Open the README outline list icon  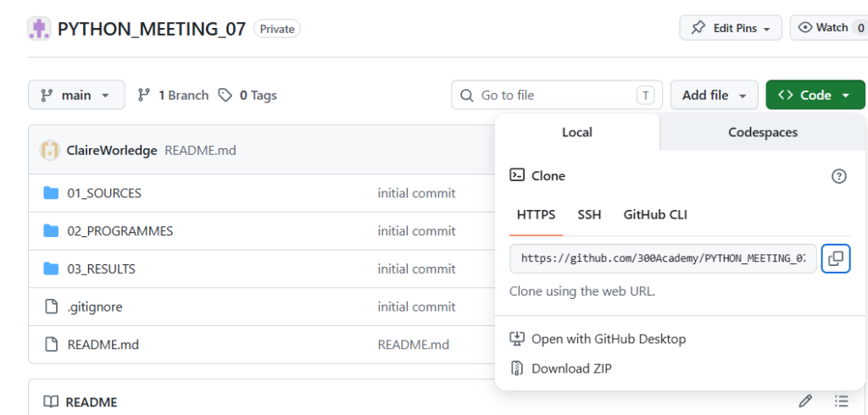pyautogui.click(x=842, y=401)
